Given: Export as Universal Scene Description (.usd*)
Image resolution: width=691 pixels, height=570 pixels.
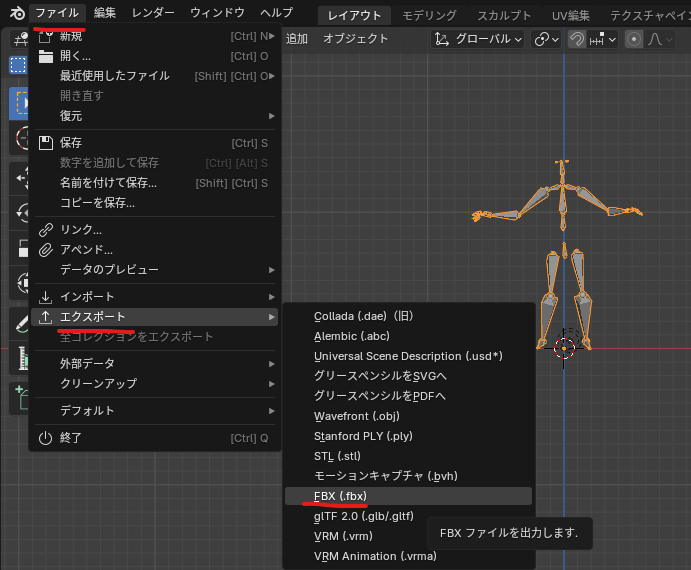Looking at the screenshot, I should point(409,356).
